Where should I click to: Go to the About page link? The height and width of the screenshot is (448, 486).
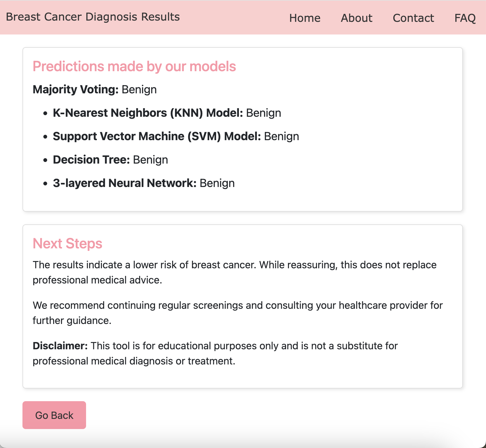click(357, 18)
